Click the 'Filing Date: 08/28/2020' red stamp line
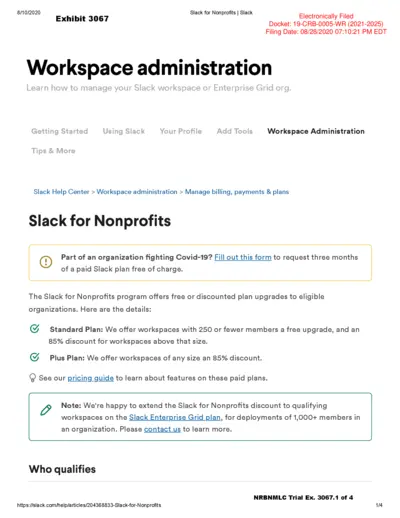Screen dimensions: 400x518 tap(326, 32)
